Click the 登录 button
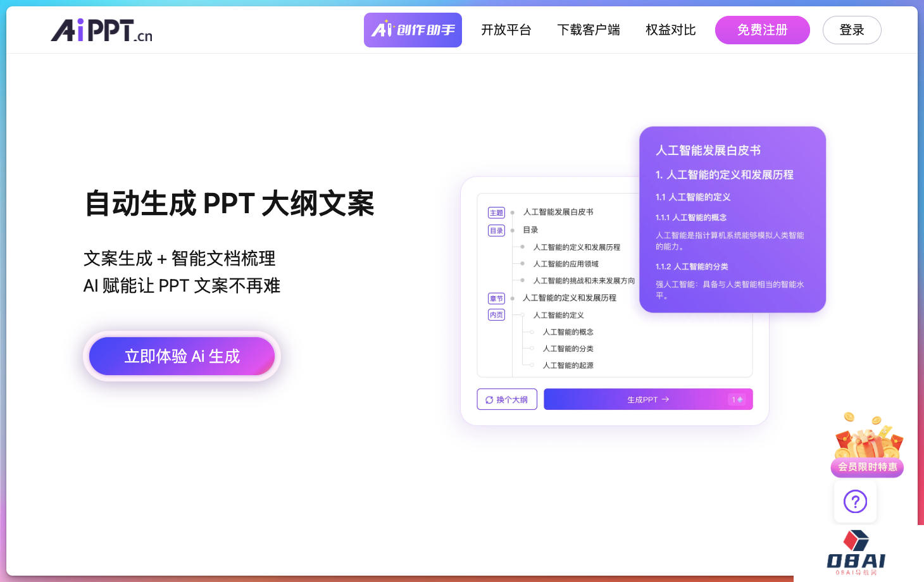924x582 pixels. click(851, 30)
